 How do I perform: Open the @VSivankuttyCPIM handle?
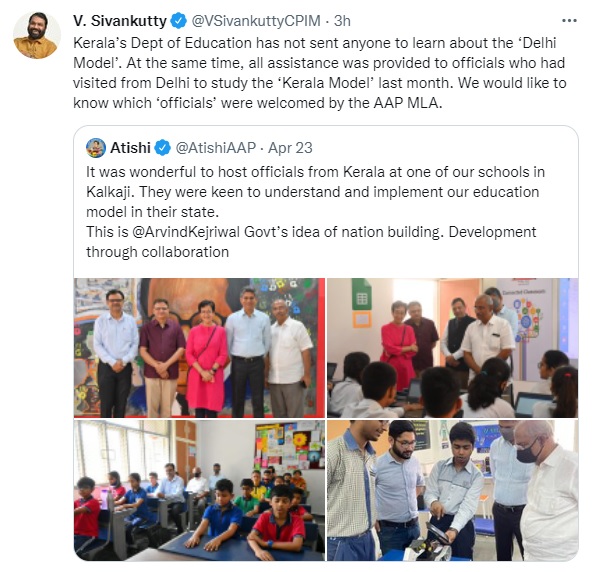[256, 21]
